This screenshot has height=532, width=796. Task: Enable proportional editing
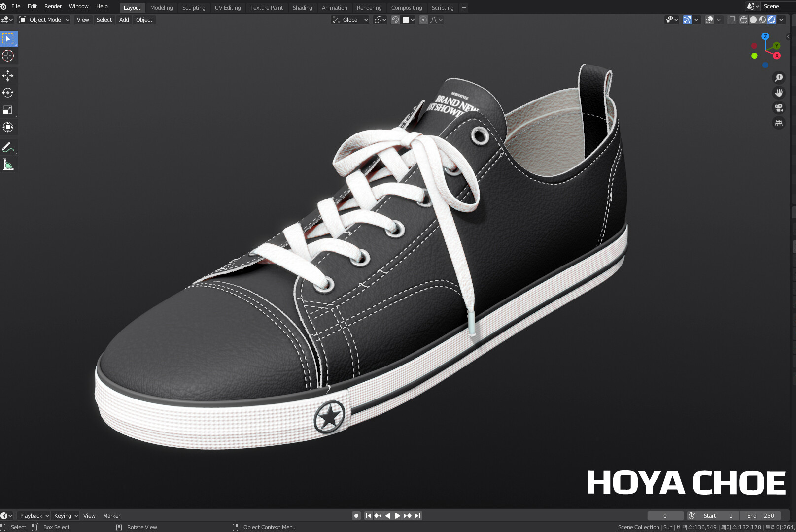tap(423, 20)
